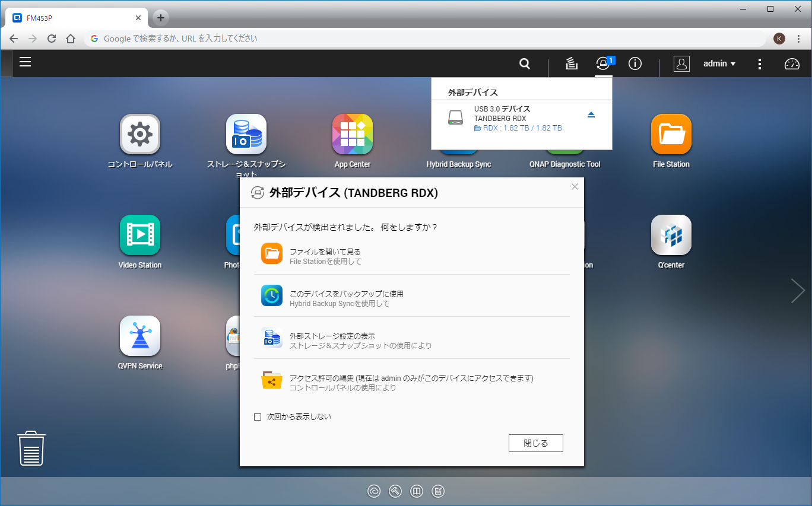This screenshot has height=506, width=812.
Task: Open Q'center app icon
Action: (x=671, y=236)
